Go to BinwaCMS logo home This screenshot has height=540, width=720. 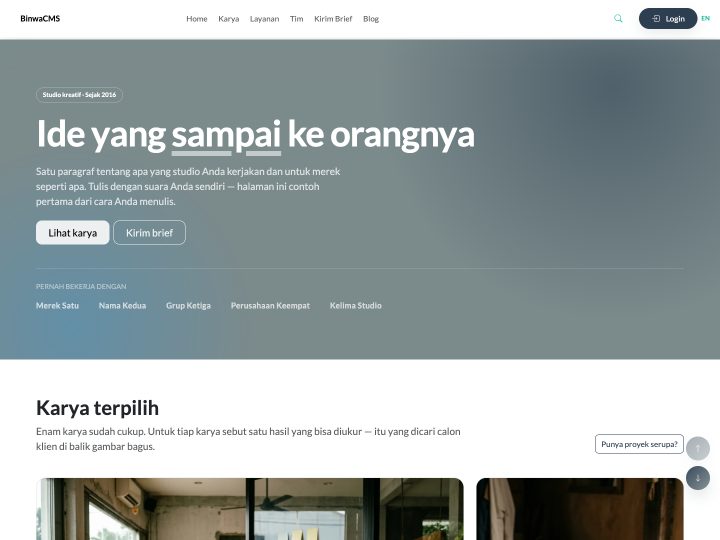[x=40, y=18]
